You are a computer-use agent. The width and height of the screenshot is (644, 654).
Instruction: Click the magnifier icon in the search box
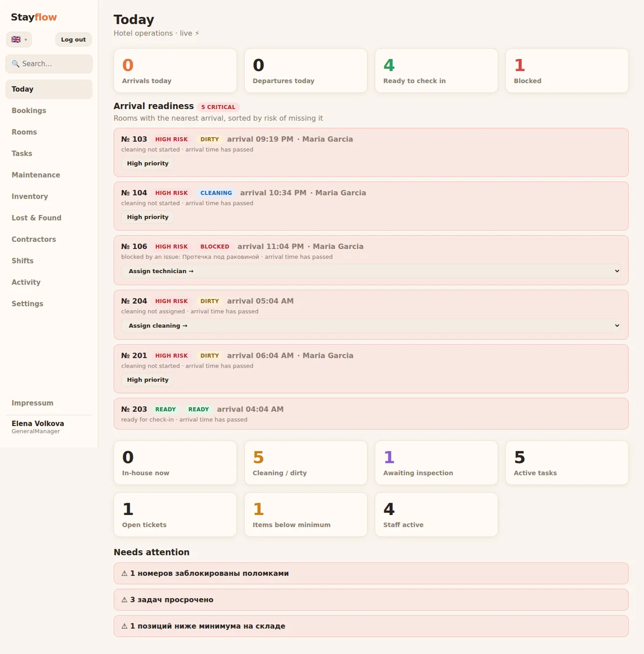tap(16, 64)
